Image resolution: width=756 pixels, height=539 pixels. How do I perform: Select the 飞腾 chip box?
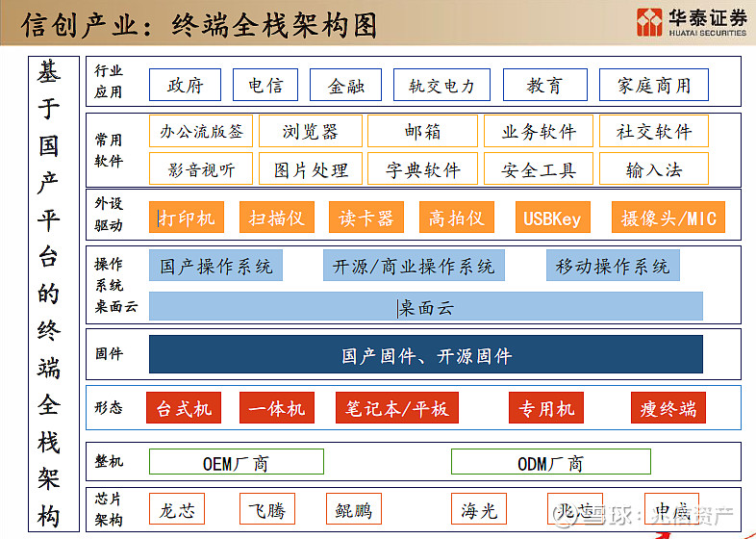(x=267, y=508)
